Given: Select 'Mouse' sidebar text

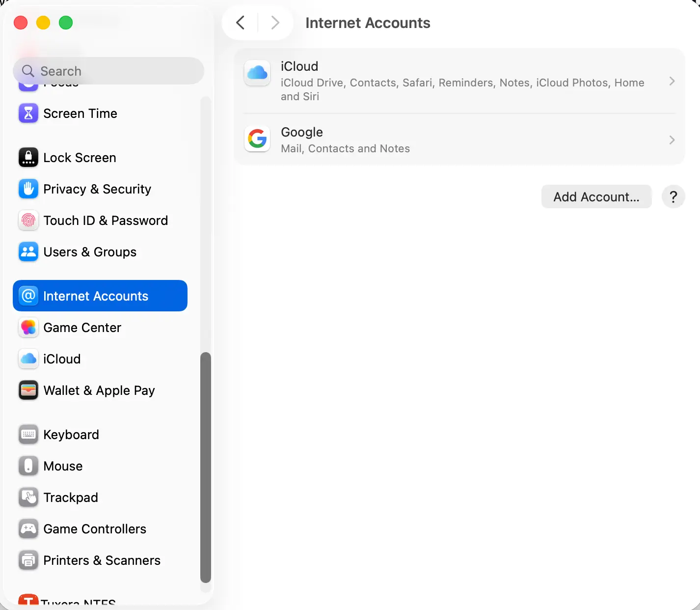Looking at the screenshot, I should click(63, 466).
